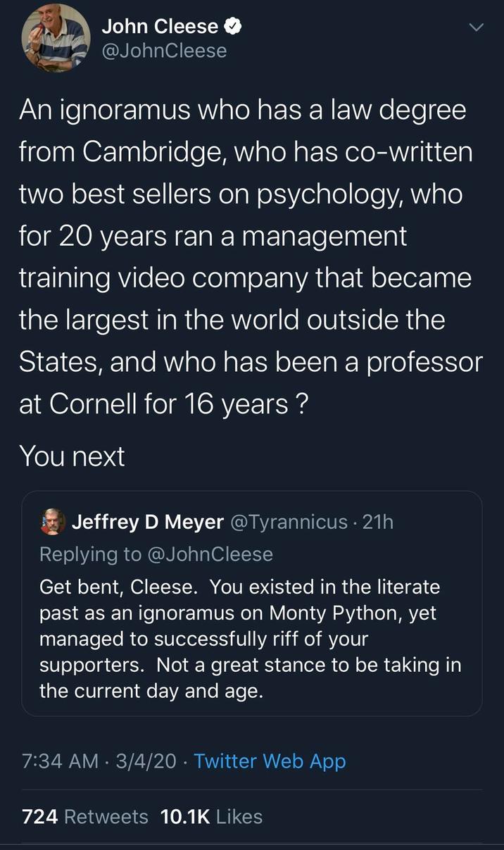Open the @Tyrannicus handle
504x850 pixels.
tap(289, 522)
